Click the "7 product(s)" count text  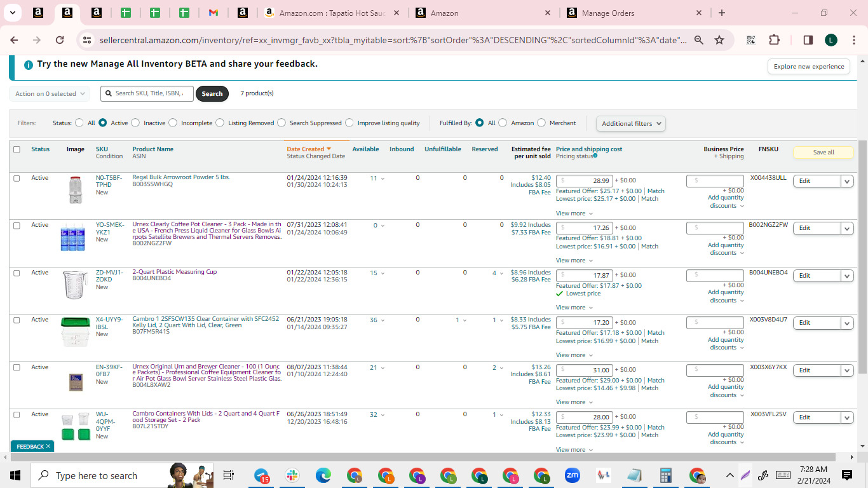click(x=257, y=93)
